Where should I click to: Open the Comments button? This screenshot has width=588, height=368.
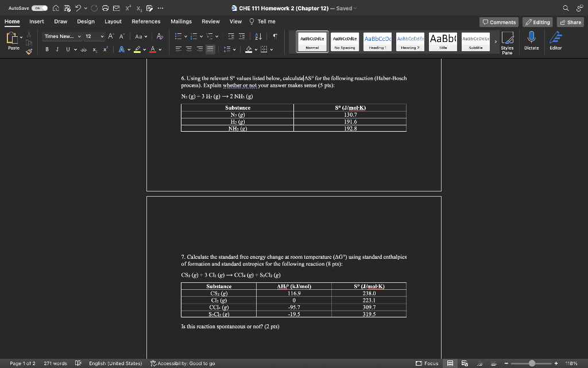click(498, 22)
